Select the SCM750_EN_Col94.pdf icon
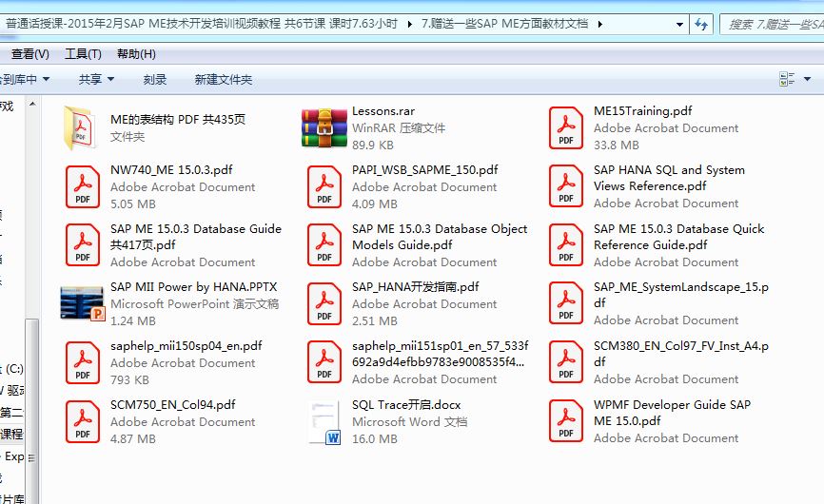824x504 pixels. 83,421
